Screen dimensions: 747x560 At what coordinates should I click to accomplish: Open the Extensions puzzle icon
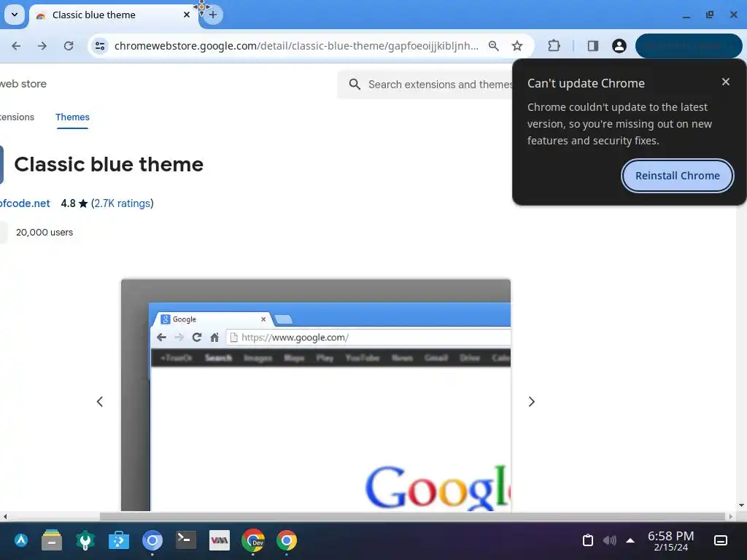click(x=554, y=46)
